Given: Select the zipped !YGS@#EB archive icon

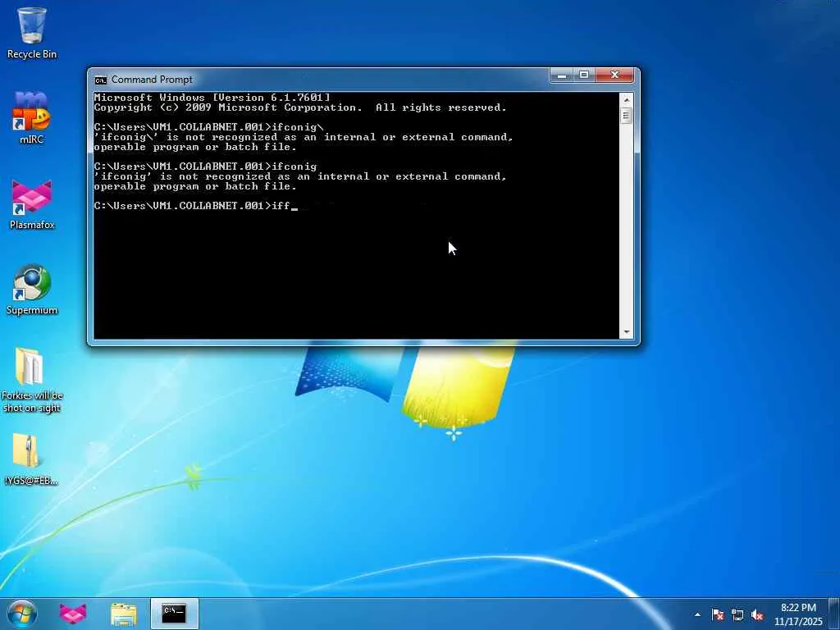Looking at the screenshot, I should [31, 459].
